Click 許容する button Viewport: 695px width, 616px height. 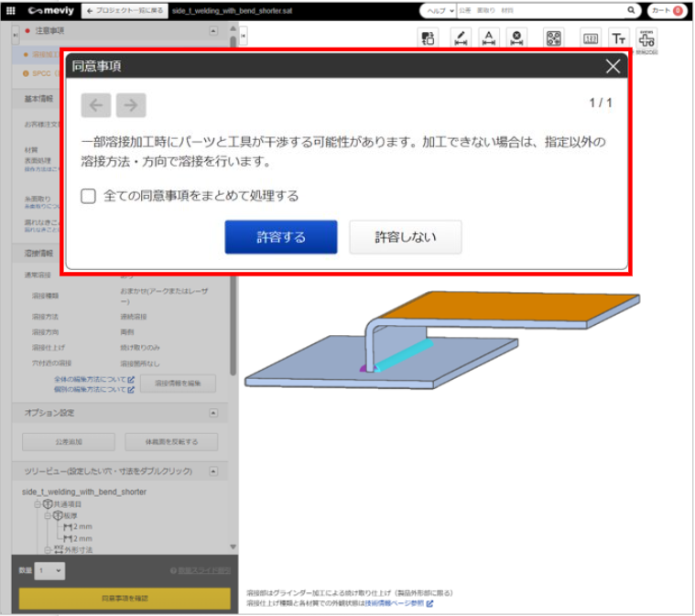click(281, 237)
